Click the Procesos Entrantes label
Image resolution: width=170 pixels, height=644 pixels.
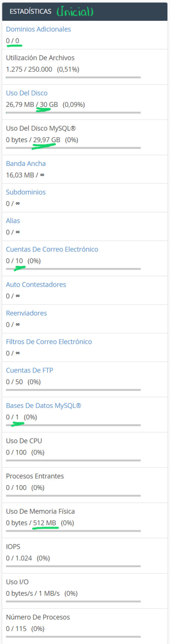[x=35, y=476]
